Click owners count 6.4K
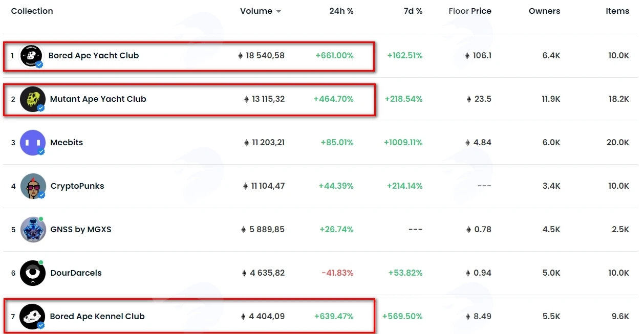This screenshot has height=334, width=644. pyautogui.click(x=551, y=56)
